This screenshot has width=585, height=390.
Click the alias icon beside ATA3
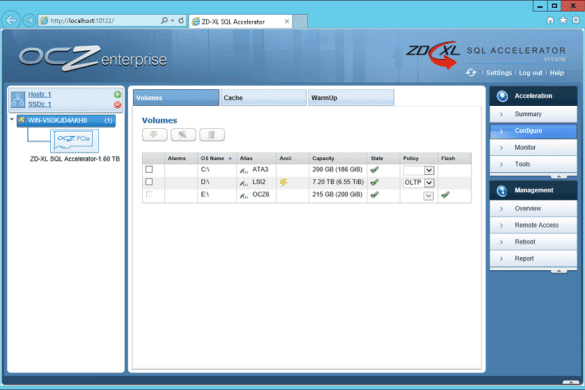(x=244, y=171)
